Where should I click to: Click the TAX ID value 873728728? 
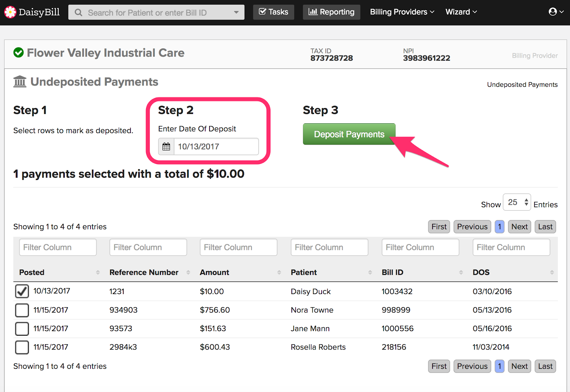331,58
